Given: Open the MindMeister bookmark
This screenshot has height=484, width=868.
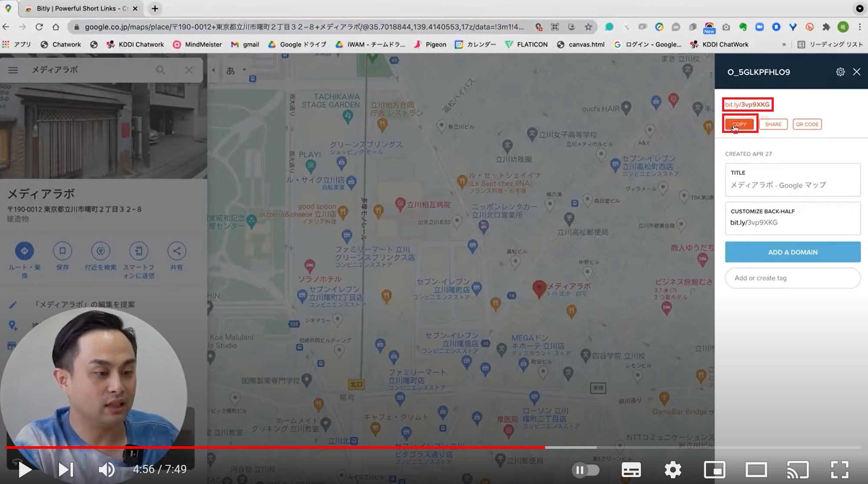Looking at the screenshot, I should point(198,44).
